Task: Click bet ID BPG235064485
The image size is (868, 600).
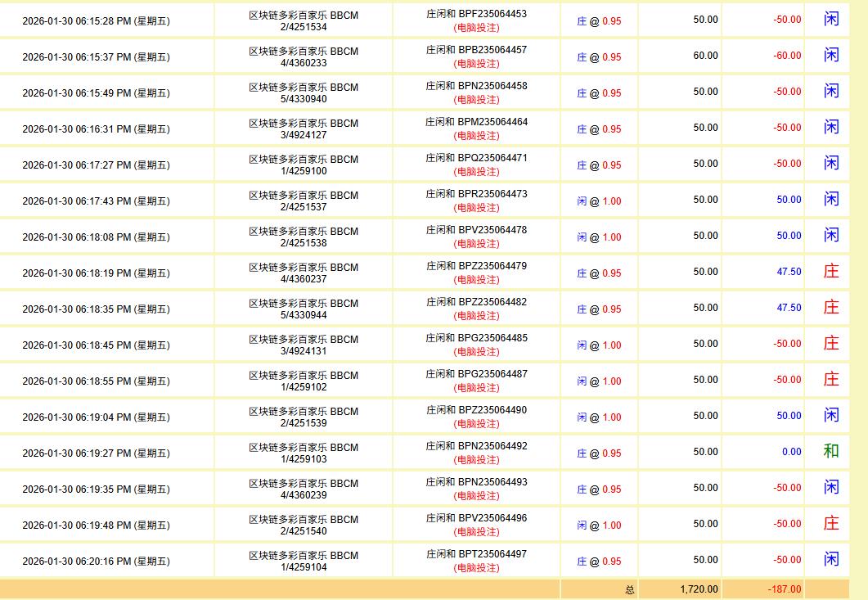Action: click(492, 338)
